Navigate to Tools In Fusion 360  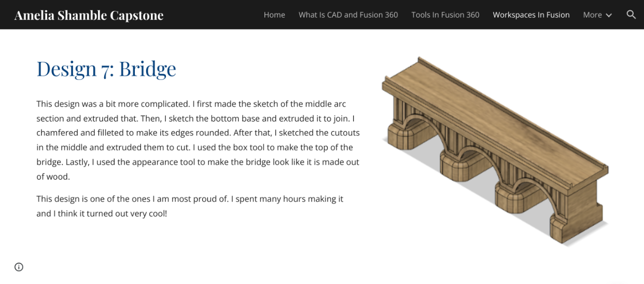click(x=445, y=15)
